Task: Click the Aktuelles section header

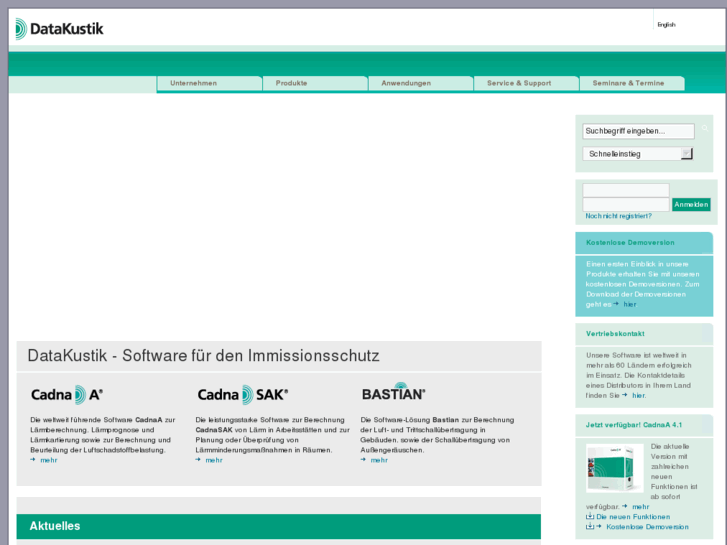Action: (279, 526)
